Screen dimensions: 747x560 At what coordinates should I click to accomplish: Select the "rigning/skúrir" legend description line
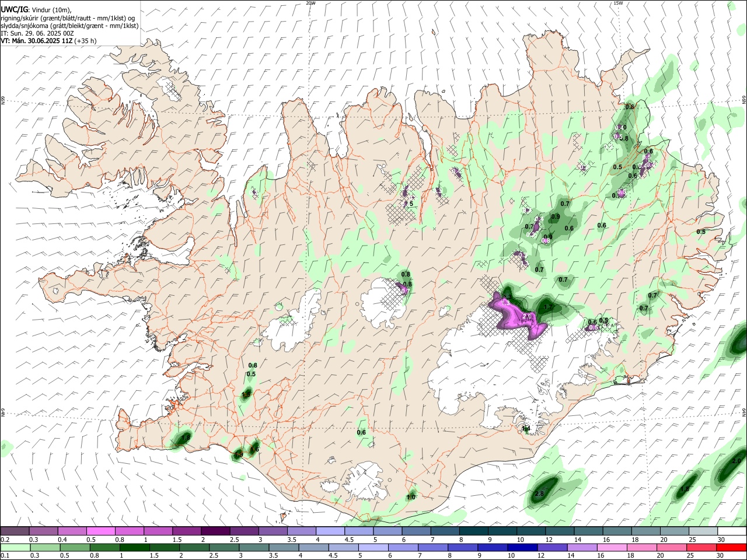pyautogui.click(x=68, y=18)
